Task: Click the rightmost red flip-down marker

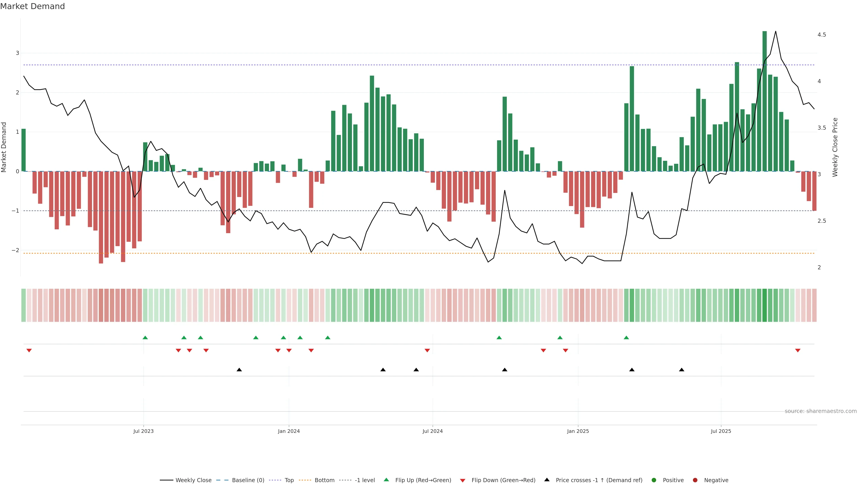Action: pyautogui.click(x=797, y=351)
